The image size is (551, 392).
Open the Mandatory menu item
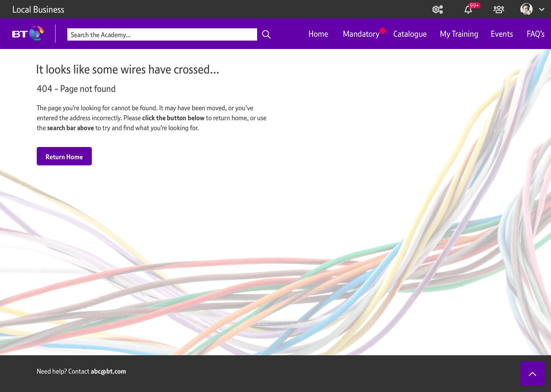tap(361, 34)
